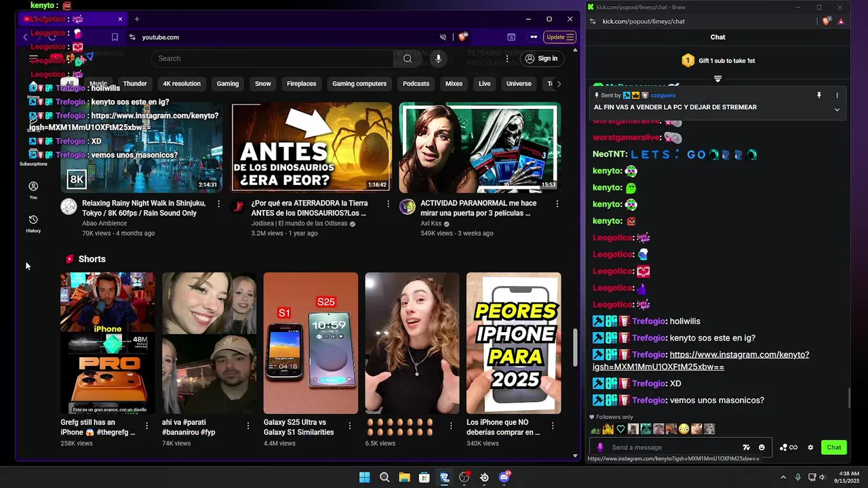Open three-dot options on pinned chat message
This screenshot has width=868, height=488.
point(837,96)
